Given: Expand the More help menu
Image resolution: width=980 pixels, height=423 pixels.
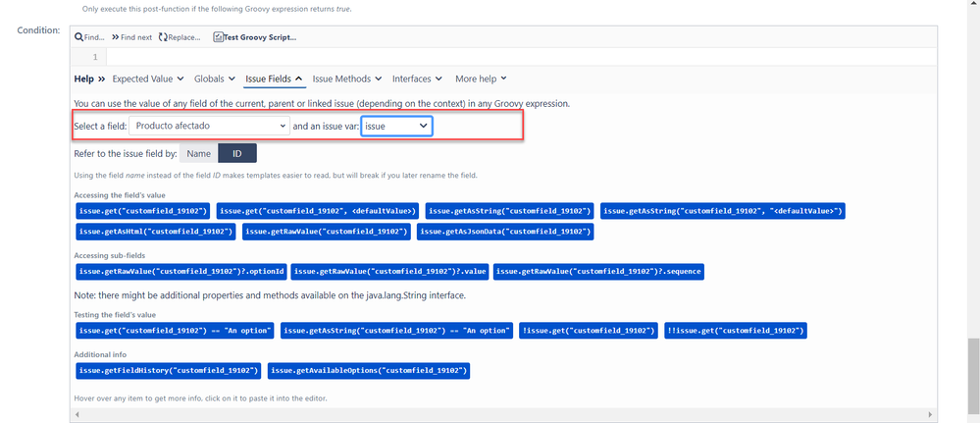Looking at the screenshot, I should tap(481, 79).
